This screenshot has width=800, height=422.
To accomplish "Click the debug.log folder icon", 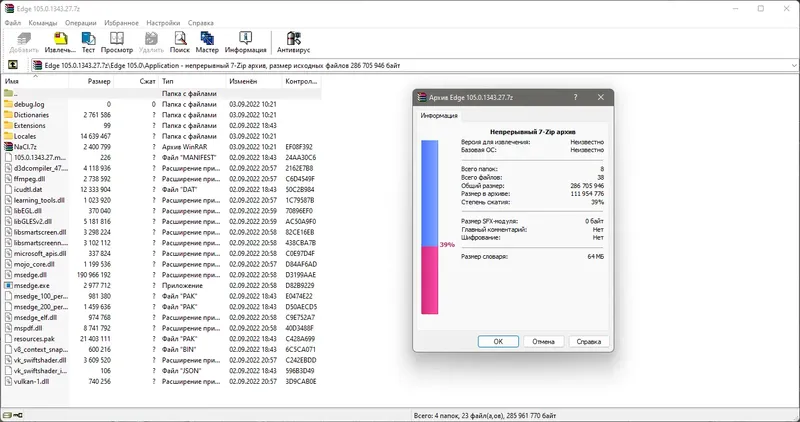I will coord(8,104).
